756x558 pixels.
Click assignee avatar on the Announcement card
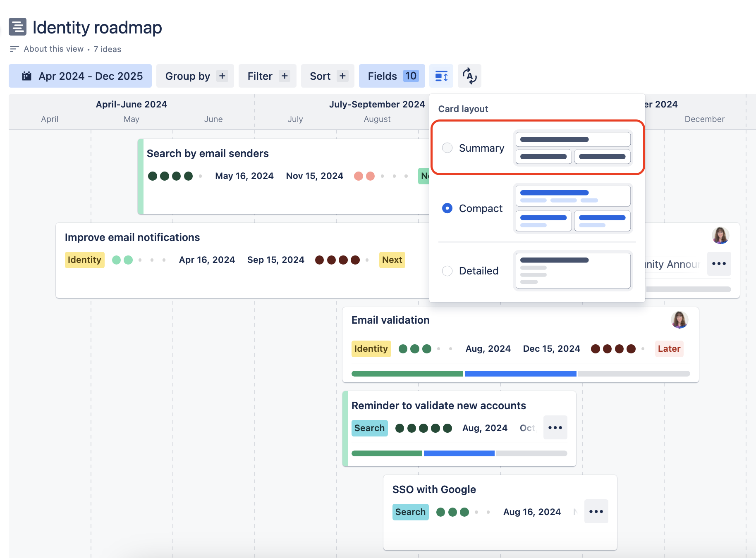pyautogui.click(x=720, y=235)
